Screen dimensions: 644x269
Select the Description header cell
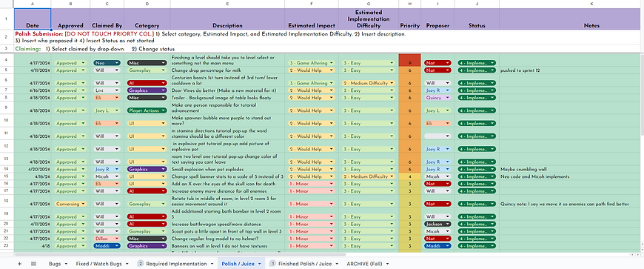pos(227,19)
